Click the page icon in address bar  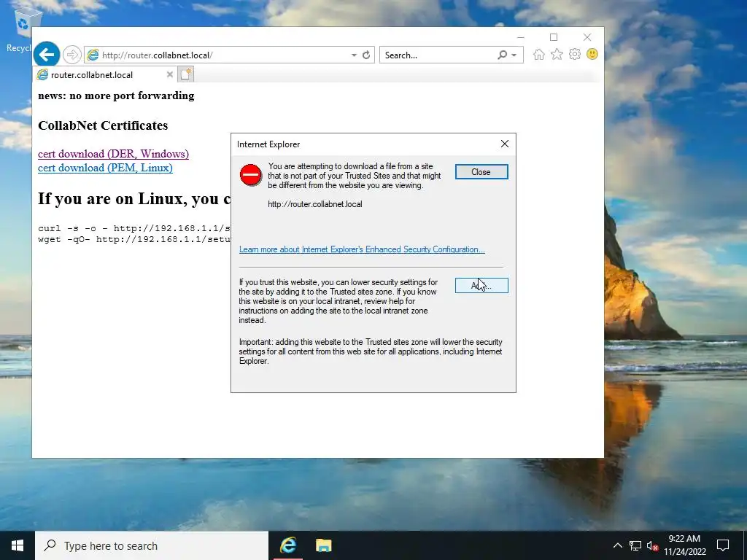(93, 55)
